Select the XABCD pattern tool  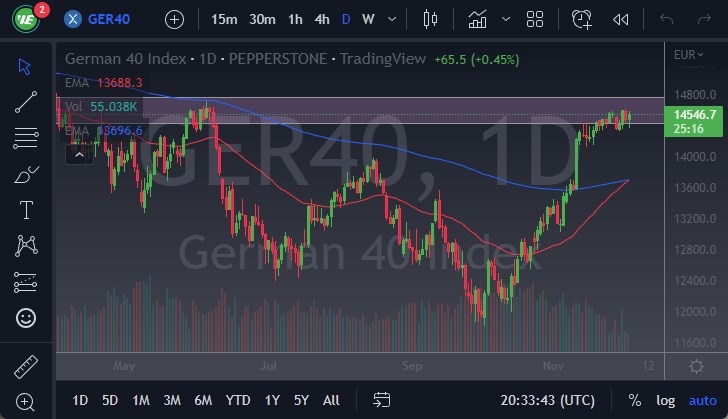coord(26,246)
